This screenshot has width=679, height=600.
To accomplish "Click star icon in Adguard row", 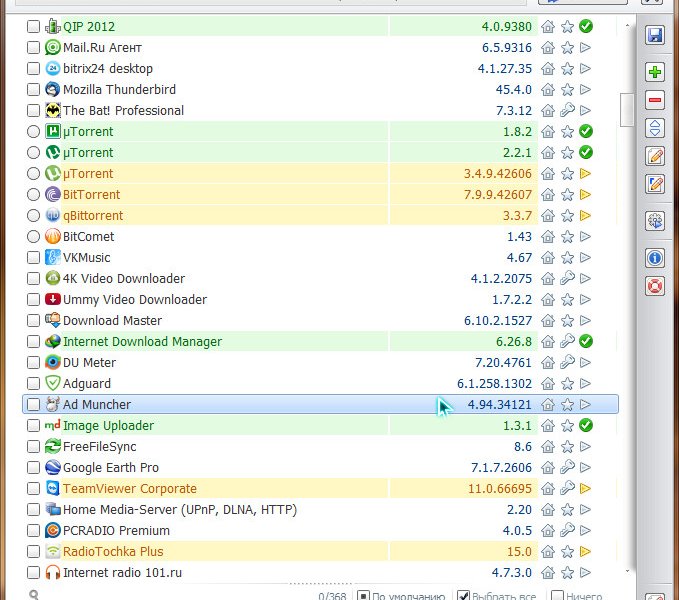I will (x=567, y=384).
